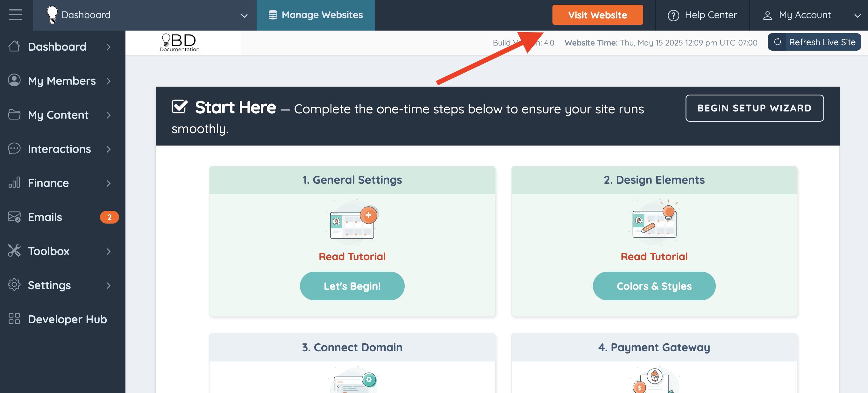
Task: Open the Emails menu item
Action: (x=45, y=217)
